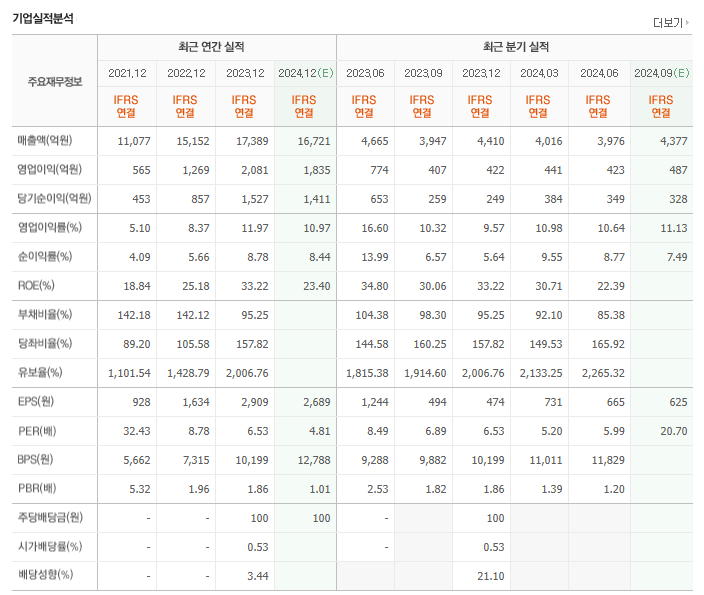The height and width of the screenshot is (595, 704).
Task: Select the 21.10 payout ratio value
Action: [x=491, y=576]
